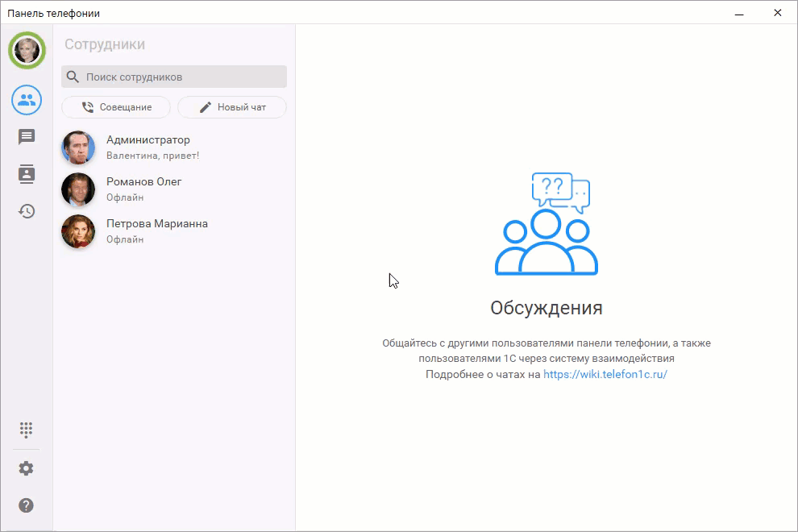Click the Поиск сотрудников search field

pyautogui.click(x=181, y=77)
